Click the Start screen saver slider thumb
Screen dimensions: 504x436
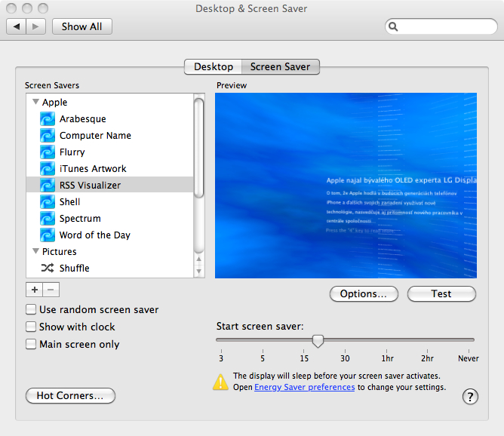[318, 341]
